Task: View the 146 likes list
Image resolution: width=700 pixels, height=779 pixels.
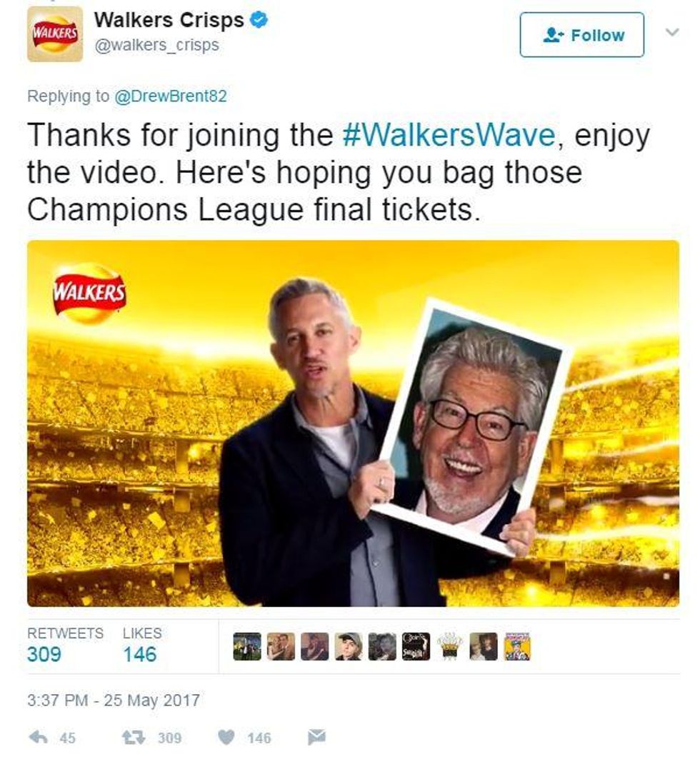Action: (141, 645)
